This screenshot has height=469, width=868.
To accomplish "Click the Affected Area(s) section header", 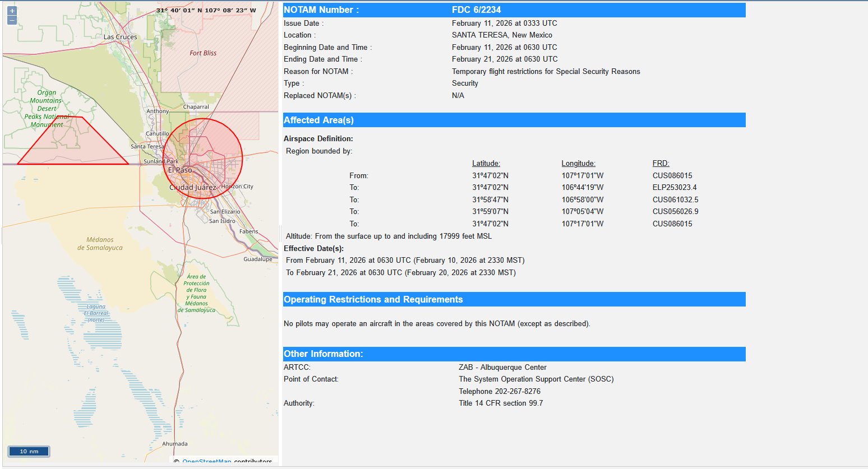I will 514,120.
